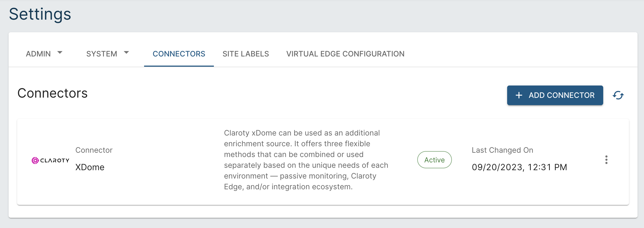Click the plus icon in Add Connector
The image size is (644, 228).
[x=519, y=95]
